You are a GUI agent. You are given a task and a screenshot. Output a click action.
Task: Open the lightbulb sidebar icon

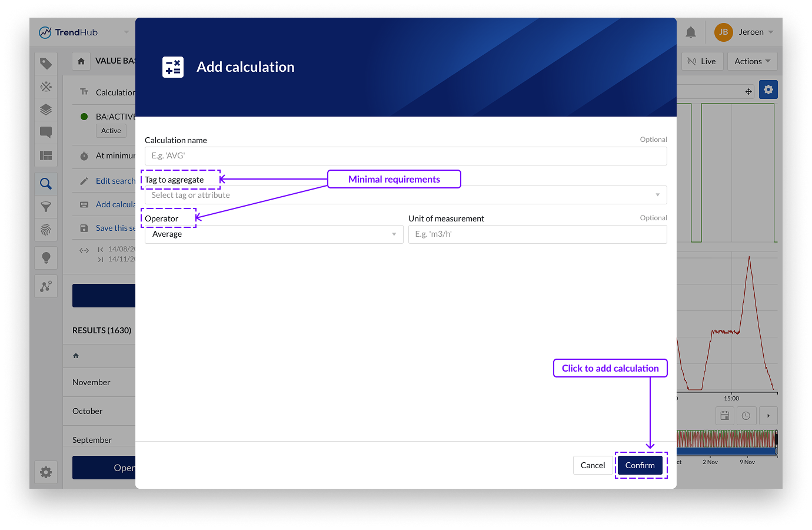point(46,257)
